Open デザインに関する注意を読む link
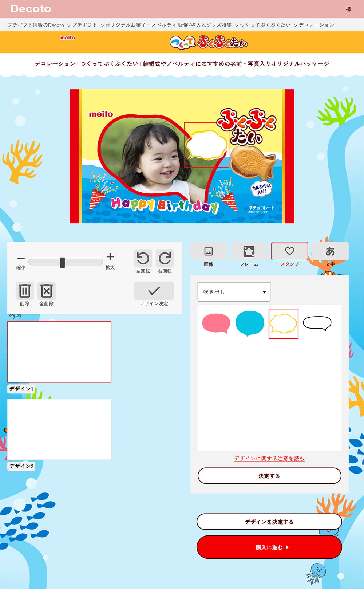 pos(269,459)
